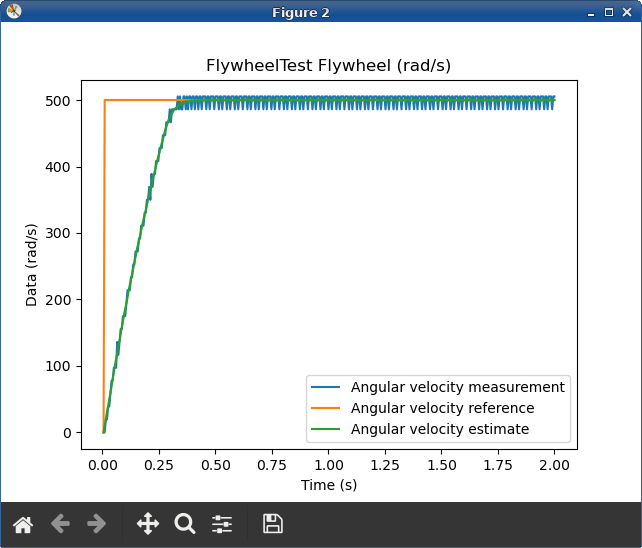
Task: Click the green estimate legend line swatch
Action: pos(326,429)
